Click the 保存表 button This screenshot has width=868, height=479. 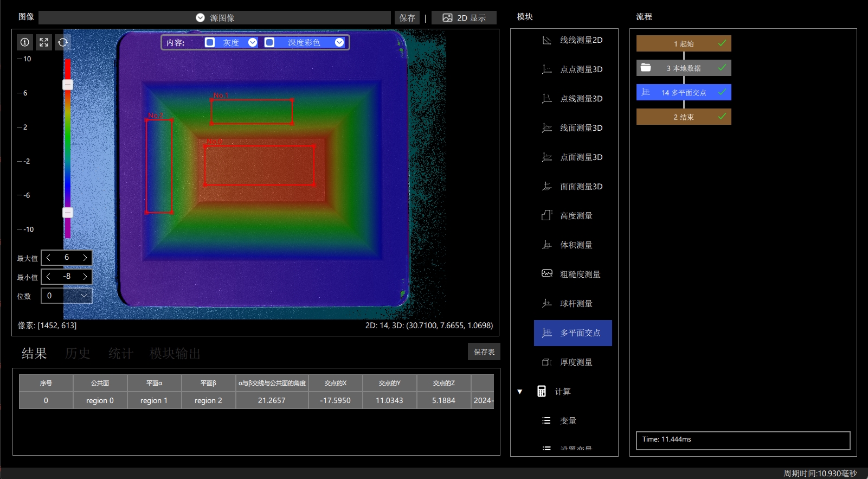tap(484, 352)
